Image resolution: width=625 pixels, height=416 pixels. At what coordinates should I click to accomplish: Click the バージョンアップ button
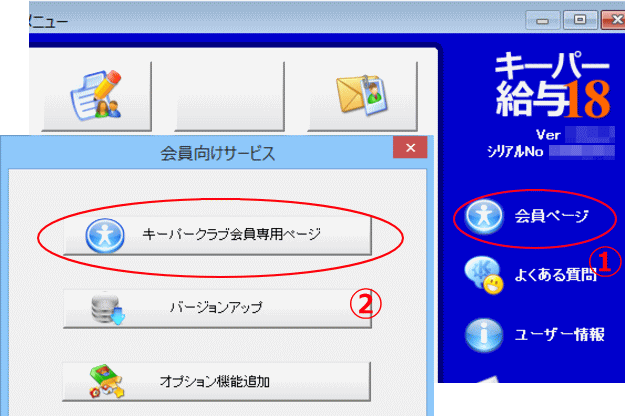[x=217, y=308]
